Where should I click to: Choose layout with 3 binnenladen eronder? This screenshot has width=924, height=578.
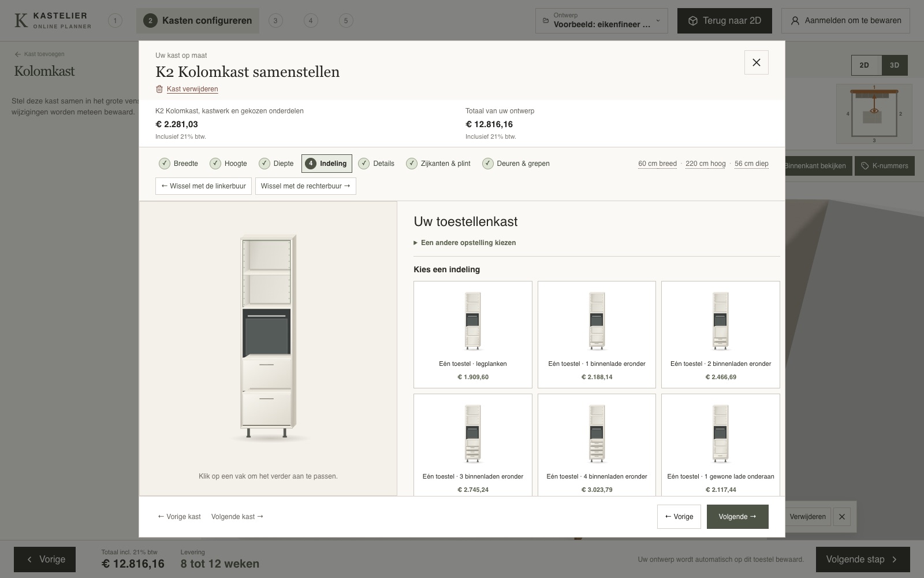[x=473, y=445]
